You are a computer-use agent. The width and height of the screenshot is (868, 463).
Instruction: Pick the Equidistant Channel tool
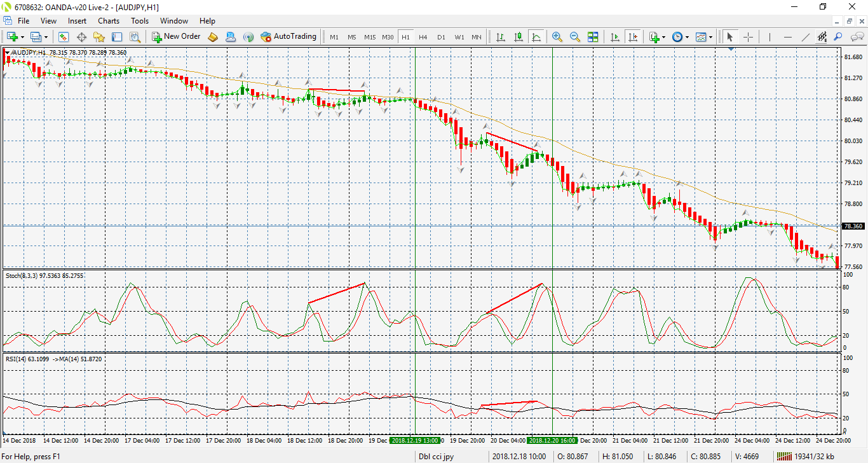822,37
